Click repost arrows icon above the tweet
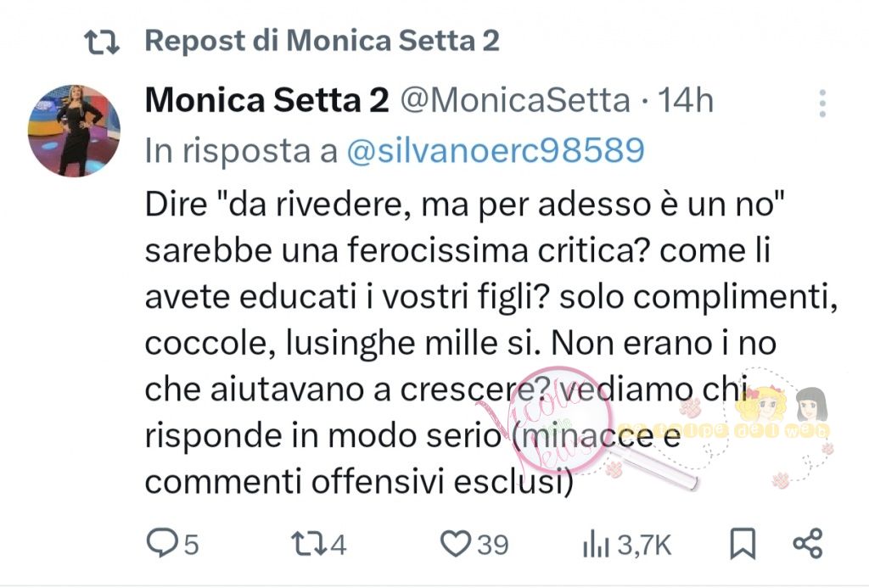The height and width of the screenshot is (588, 869). (105, 40)
